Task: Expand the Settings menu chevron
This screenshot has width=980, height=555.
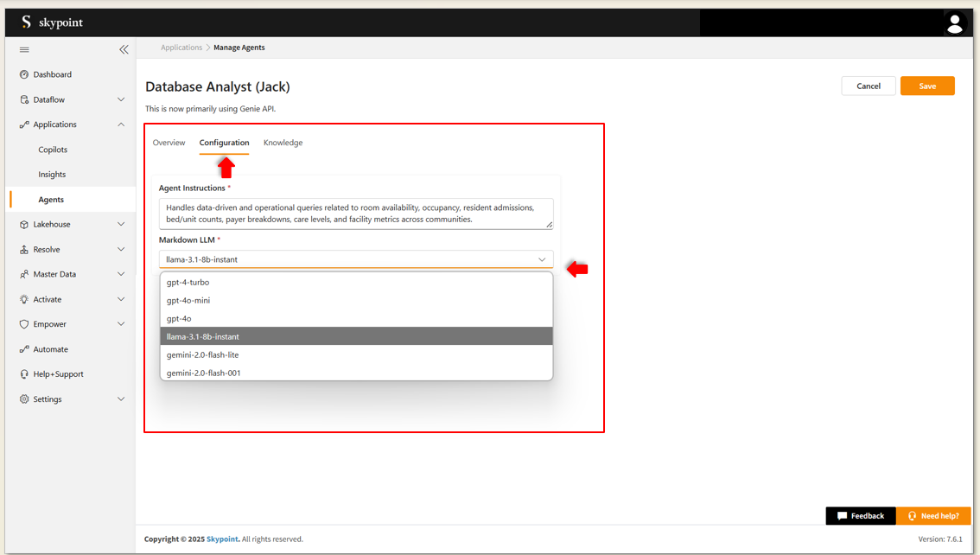Action: (x=121, y=399)
